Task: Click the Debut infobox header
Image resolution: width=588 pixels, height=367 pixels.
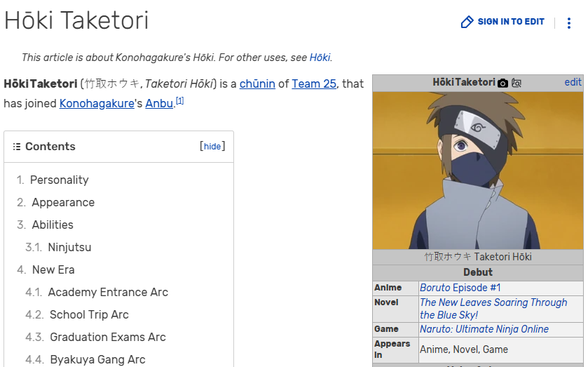Action: coord(478,272)
